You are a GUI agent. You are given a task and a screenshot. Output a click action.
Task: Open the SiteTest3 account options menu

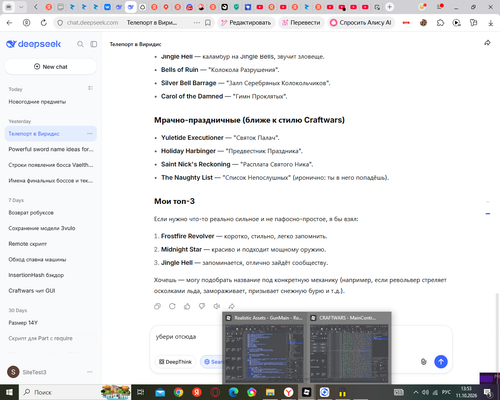(x=90, y=372)
